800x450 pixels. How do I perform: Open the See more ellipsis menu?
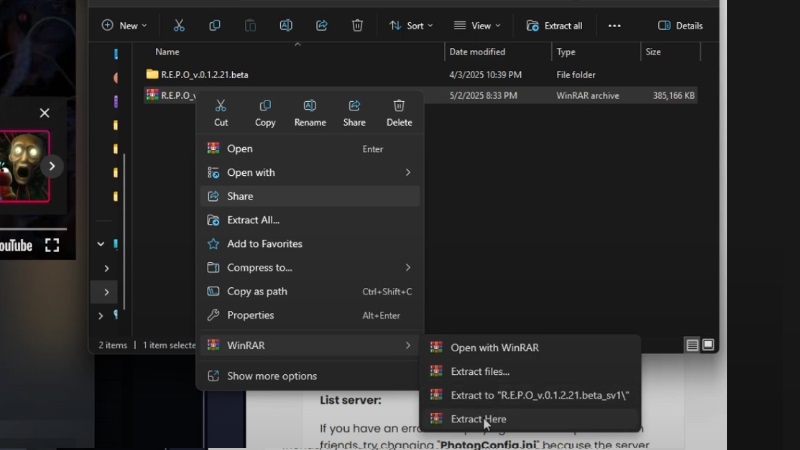point(614,26)
